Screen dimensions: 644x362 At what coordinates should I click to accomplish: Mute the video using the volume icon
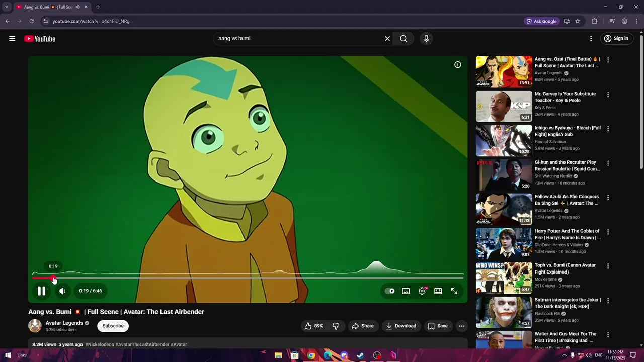pyautogui.click(x=62, y=291)
